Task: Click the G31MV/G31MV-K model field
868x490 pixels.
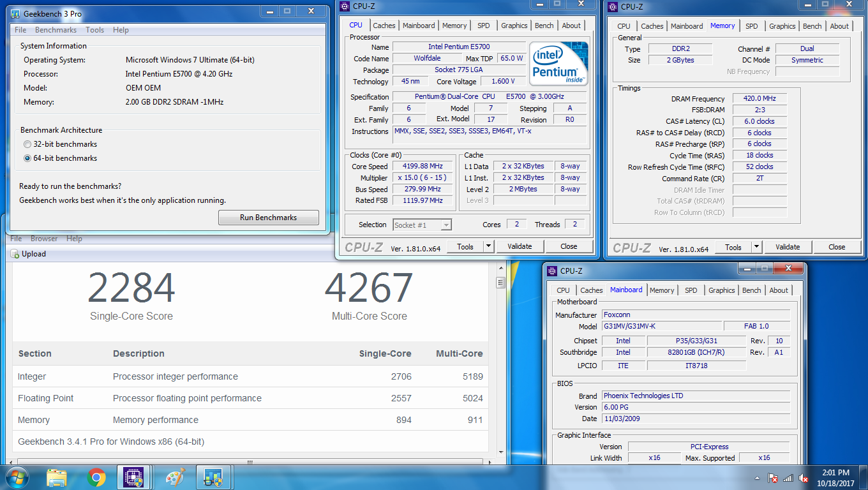Action: coord(662,326)
